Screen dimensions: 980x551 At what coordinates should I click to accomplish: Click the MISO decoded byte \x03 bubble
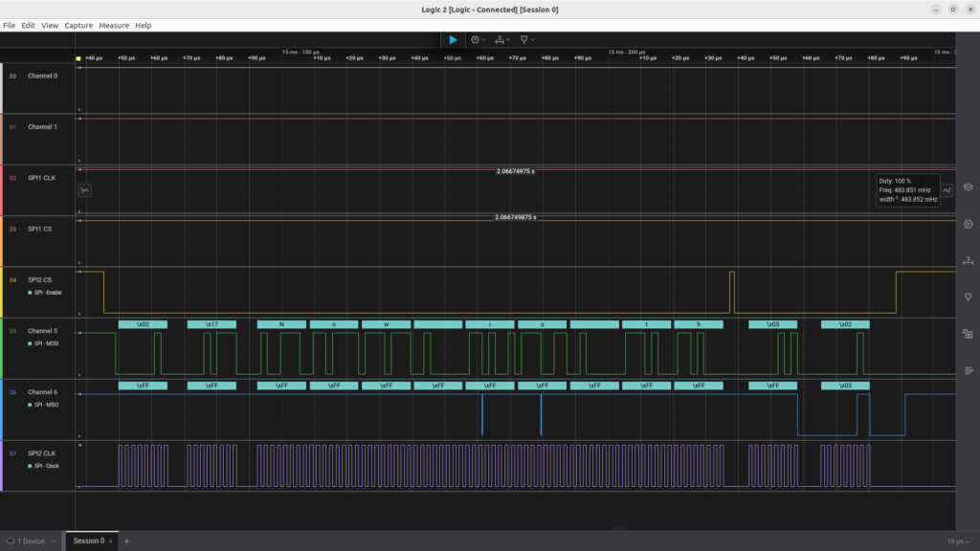pyautogui.click(x=845, y=386)
